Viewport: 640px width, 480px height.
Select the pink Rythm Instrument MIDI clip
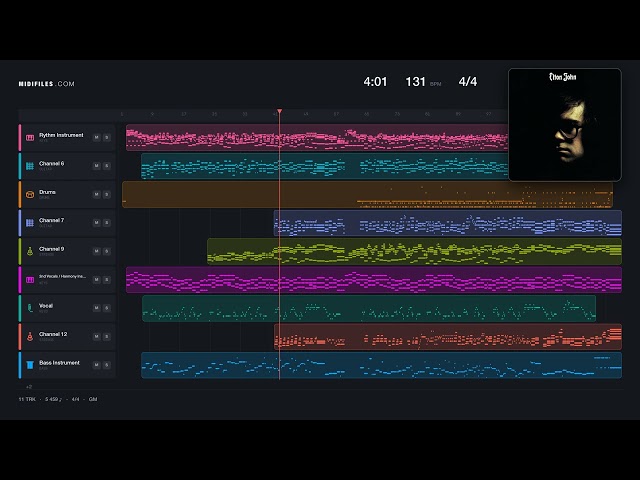pos(317,138)
